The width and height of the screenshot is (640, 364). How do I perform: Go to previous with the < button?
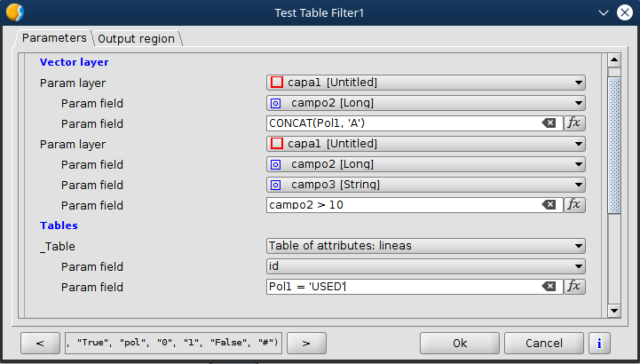click(x=42, y=343)
